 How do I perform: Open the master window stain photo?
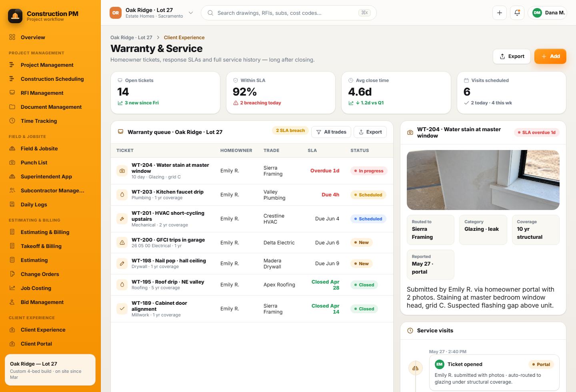[483, 180]
